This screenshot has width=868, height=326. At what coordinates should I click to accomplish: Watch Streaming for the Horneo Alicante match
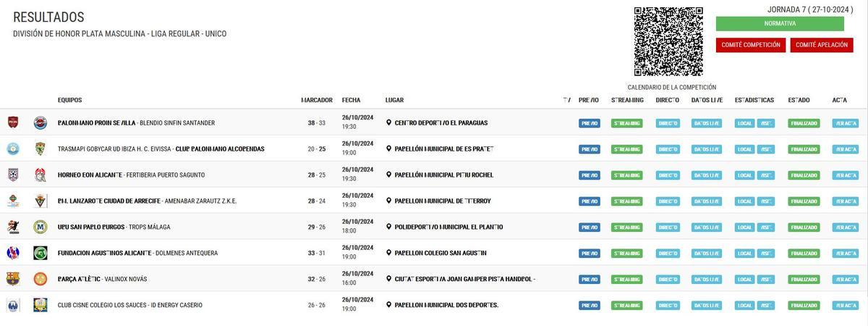(x=626, y=175)
